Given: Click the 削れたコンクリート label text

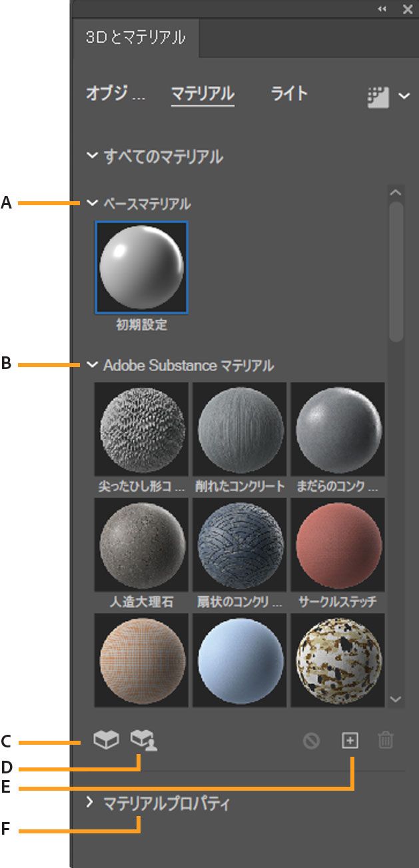Looking at the screenshot, I should pyautogui.click(x=240, y=486).
